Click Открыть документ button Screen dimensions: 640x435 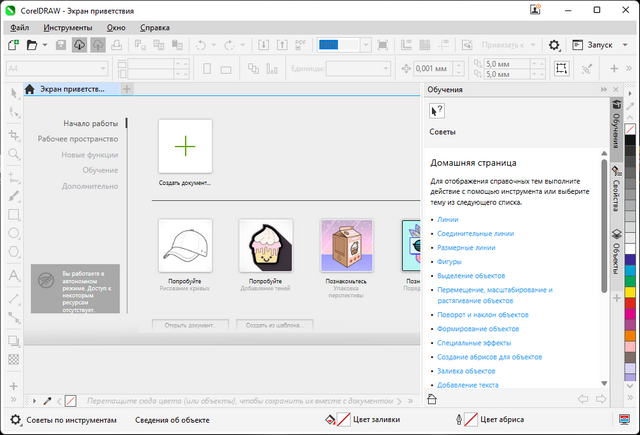pos(191,325)
